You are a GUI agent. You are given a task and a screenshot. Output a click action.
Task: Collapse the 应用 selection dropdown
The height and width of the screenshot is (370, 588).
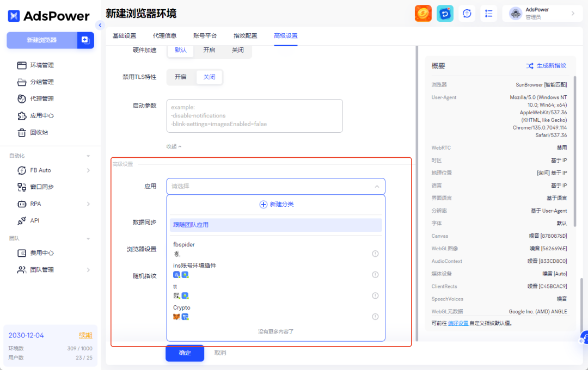coord(376,186)
